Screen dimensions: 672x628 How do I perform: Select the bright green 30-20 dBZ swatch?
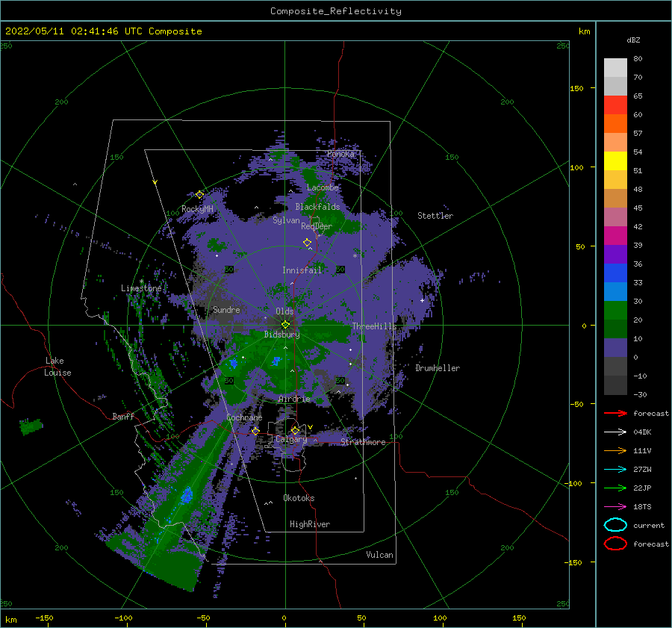(615, 310)
